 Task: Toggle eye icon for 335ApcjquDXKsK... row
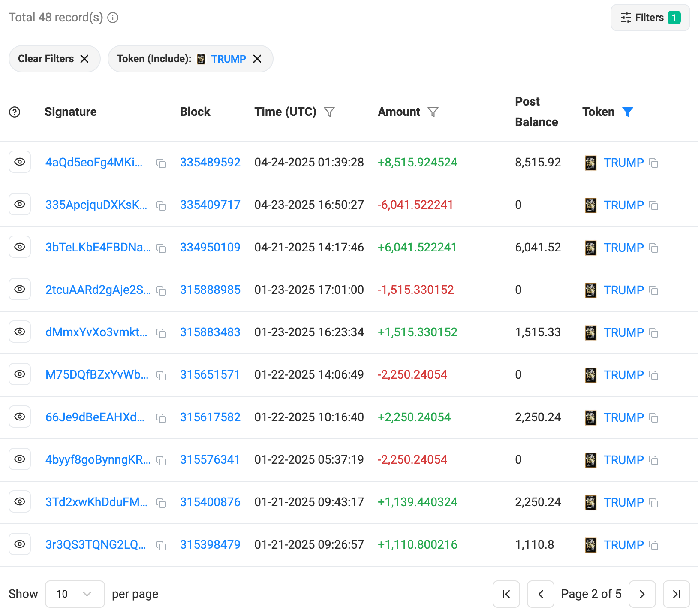(20, 204)
